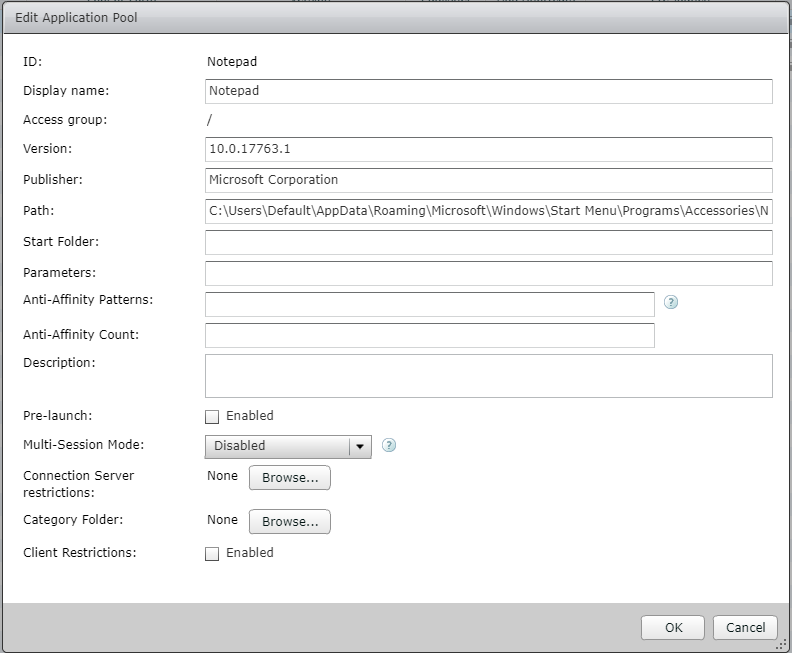Select the Version text field

click(x=488, y=149)
